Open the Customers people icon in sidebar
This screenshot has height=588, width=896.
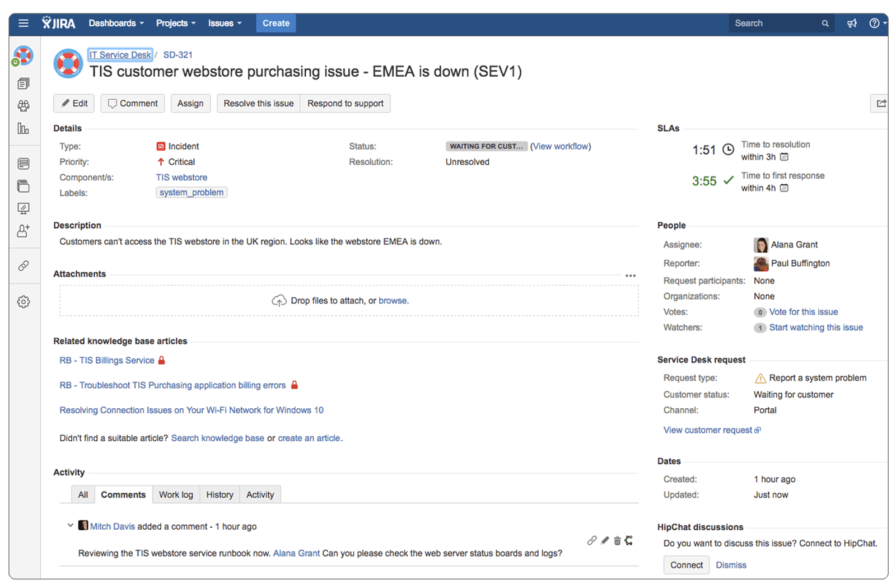(23, 106)
